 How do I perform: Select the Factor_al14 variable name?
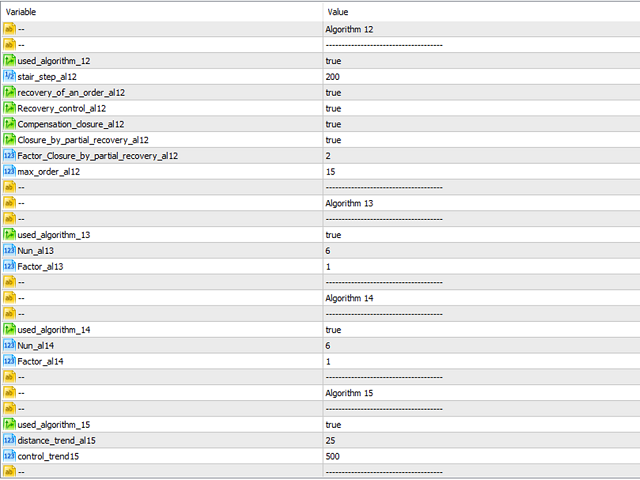point(40,362)
